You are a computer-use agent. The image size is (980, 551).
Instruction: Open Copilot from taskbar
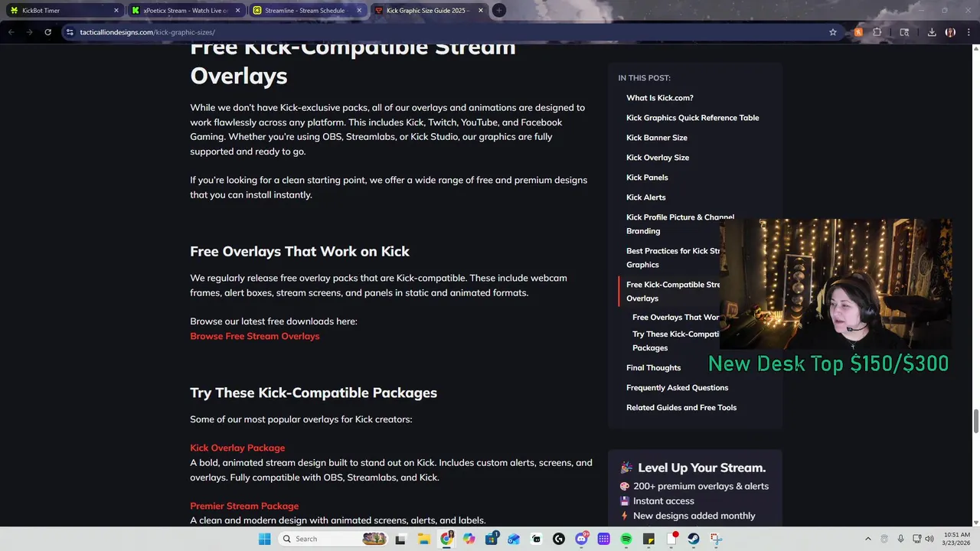pos(469,539)
